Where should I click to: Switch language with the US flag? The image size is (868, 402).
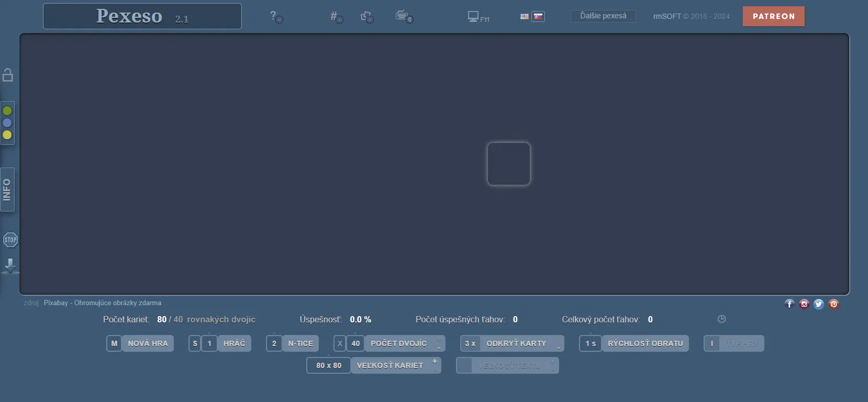524,17
